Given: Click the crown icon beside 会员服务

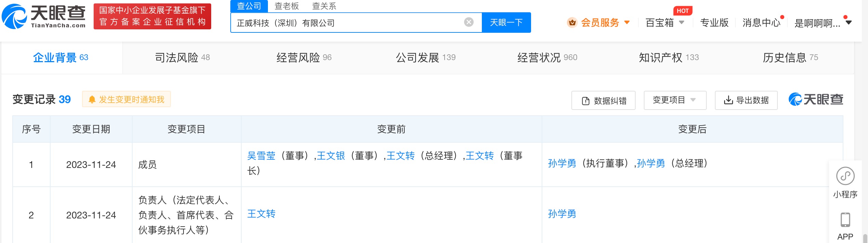Looking at the screenshot, I should pyautogui.click(x=572, y=23).
